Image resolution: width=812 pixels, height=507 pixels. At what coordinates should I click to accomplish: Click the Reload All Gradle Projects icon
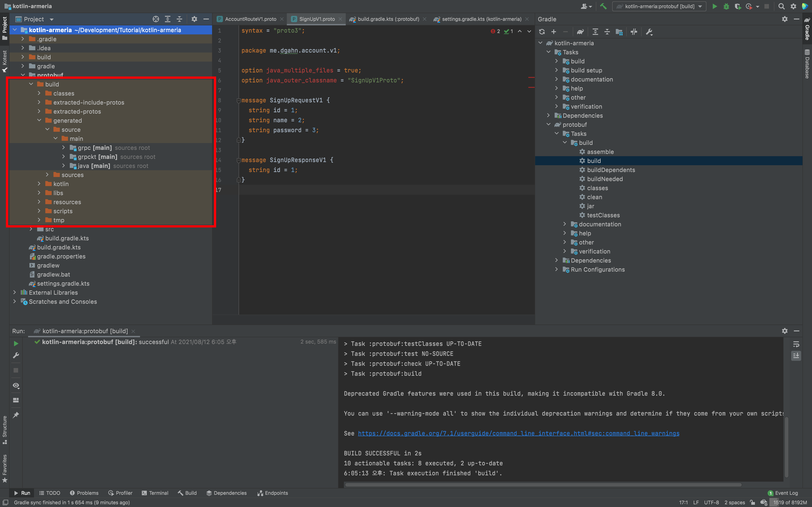coord(542,32)
